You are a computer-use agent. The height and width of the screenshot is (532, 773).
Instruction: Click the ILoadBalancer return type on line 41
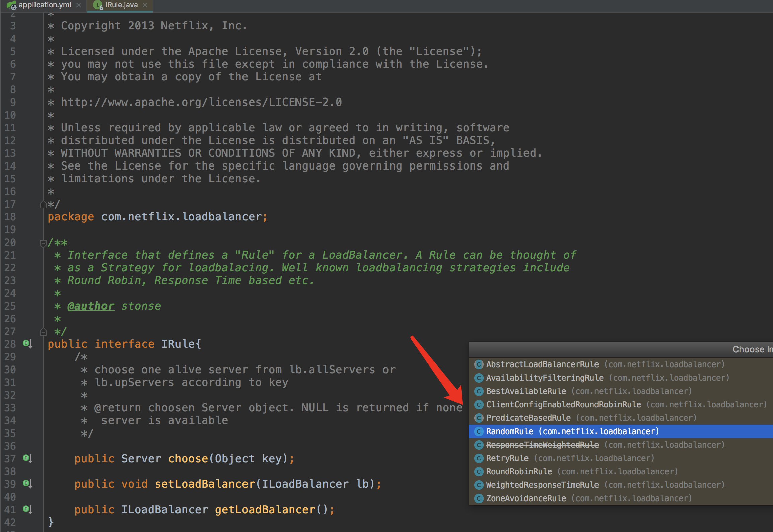[164, 510]
